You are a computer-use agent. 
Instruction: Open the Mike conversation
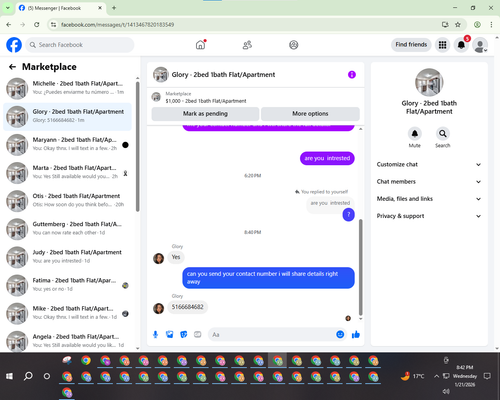67,313
